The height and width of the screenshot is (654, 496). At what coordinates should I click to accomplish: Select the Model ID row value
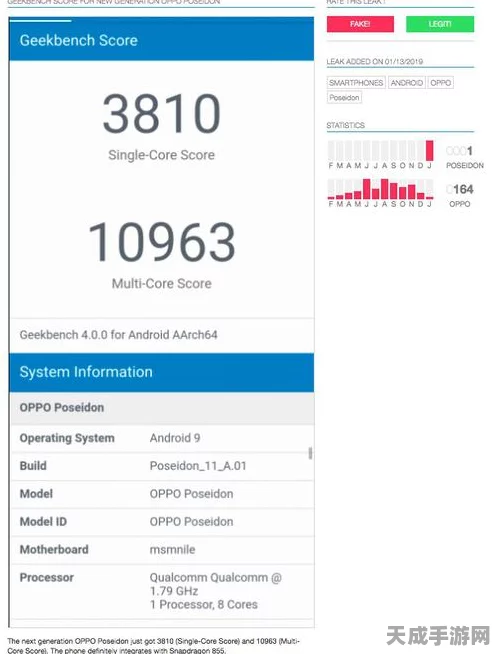[191, 522]
